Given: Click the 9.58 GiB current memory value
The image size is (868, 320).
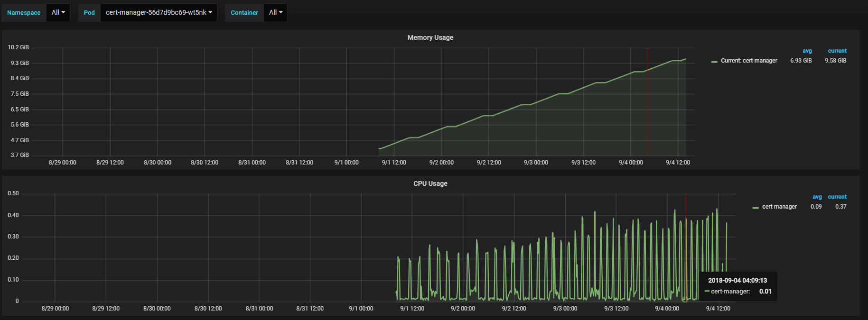Looking at the screenshot, I should (x=836, y=61).
